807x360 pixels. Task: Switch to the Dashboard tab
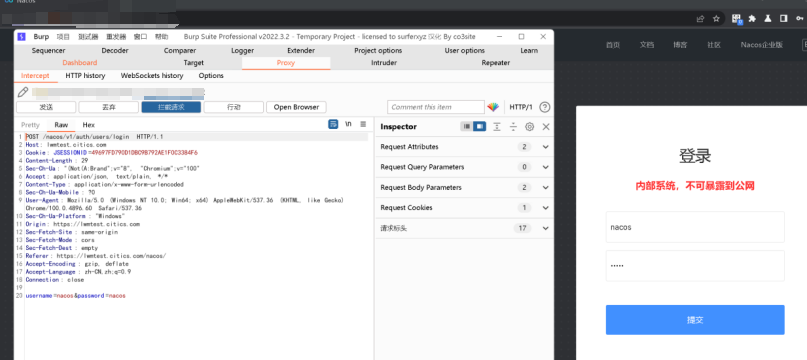[80, 63]
